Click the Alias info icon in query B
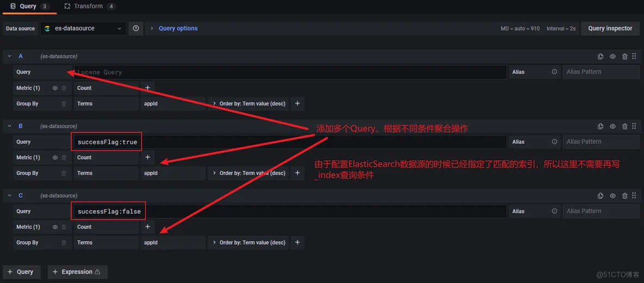This screenshot has width=644, height=283. [x=554, y=141]
